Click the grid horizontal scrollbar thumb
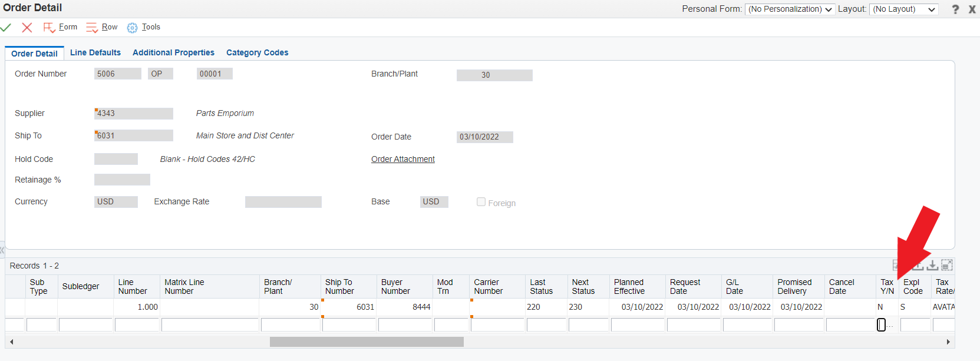This screenshot has height=361, width=980. click(367, 342)
